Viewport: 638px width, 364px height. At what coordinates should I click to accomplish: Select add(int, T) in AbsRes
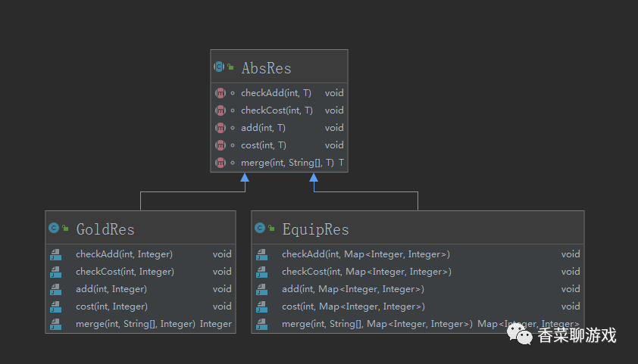click(263, 128)
